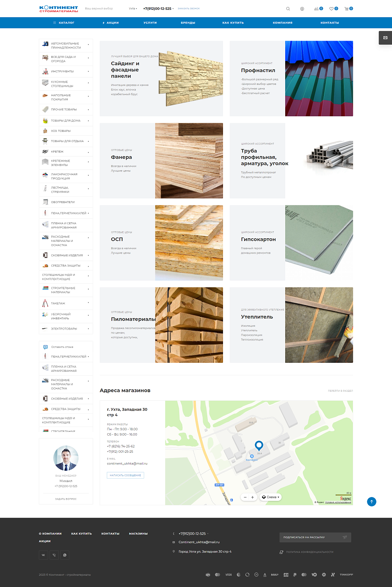Click map zoom out minus button
392x587 pixels.
point(245,497)
